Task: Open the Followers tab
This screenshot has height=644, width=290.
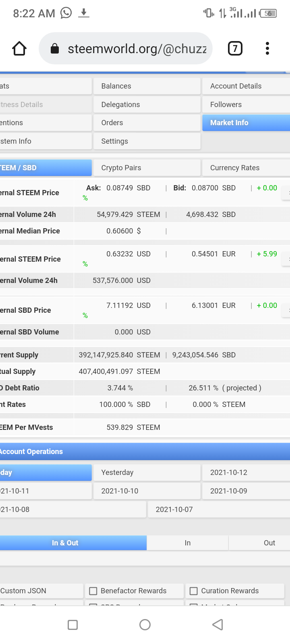Action: (246, 105)
